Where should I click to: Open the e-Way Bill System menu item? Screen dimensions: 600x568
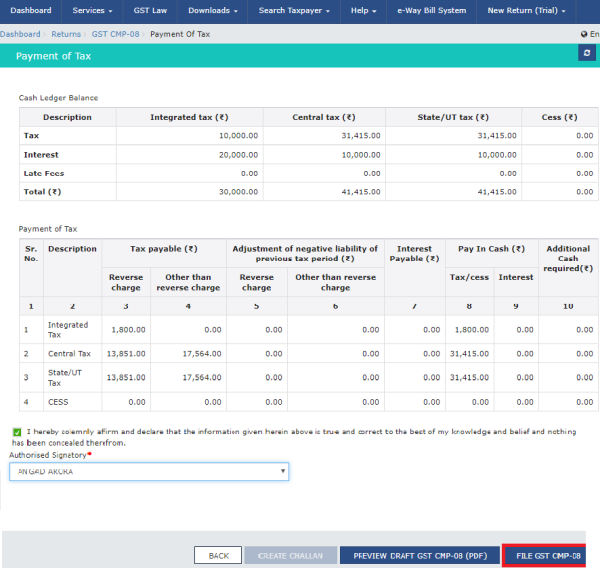pos(430,10)
